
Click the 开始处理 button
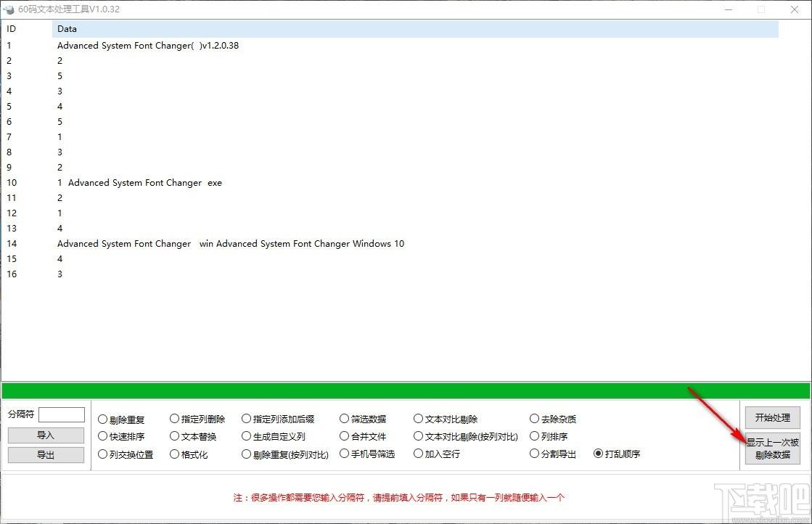[772, 417]
